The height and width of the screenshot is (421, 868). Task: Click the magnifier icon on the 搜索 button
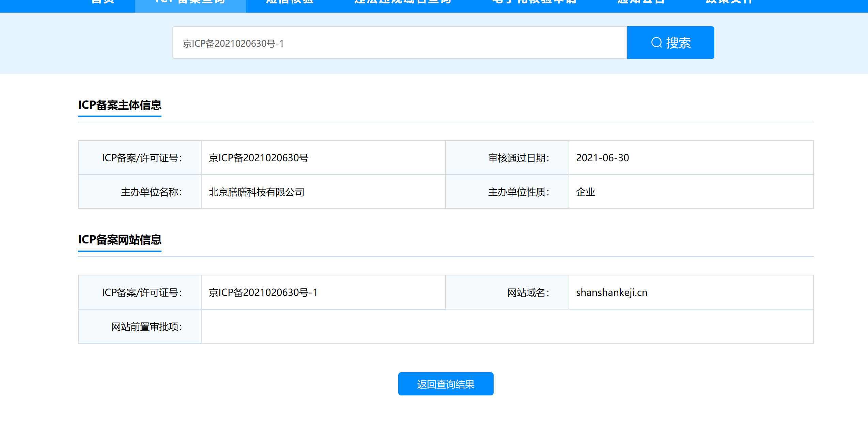point(656,43)
